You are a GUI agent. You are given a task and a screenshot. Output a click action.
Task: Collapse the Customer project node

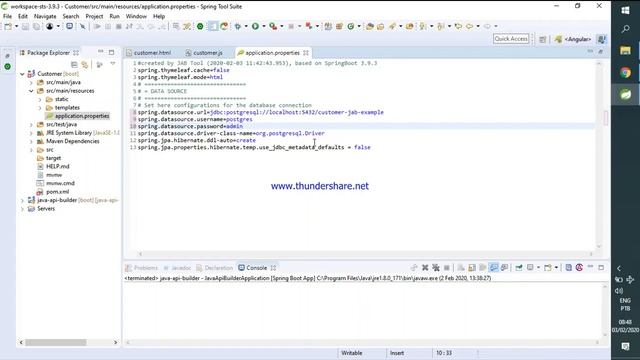[x=22, y=74]
